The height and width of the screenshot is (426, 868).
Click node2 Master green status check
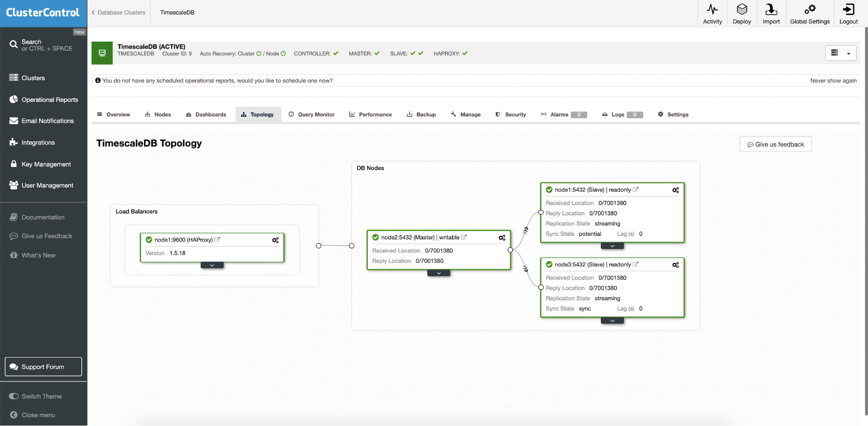point(376,237)
